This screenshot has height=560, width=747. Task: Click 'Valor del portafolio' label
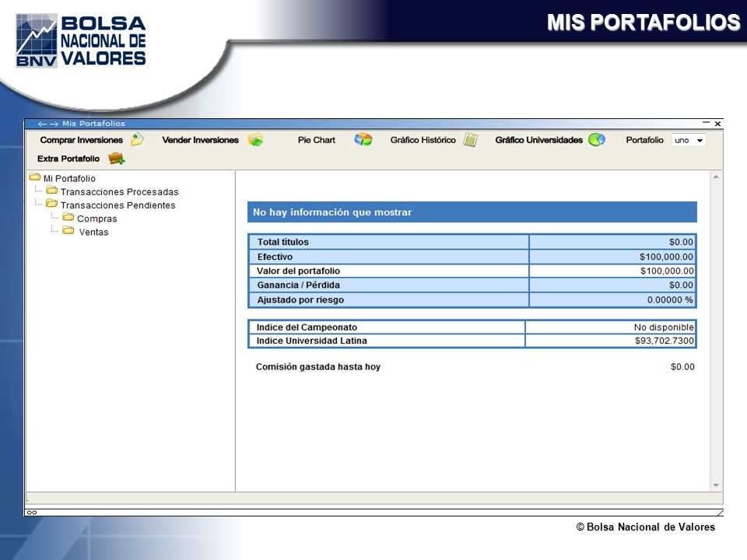coord(298,271)
